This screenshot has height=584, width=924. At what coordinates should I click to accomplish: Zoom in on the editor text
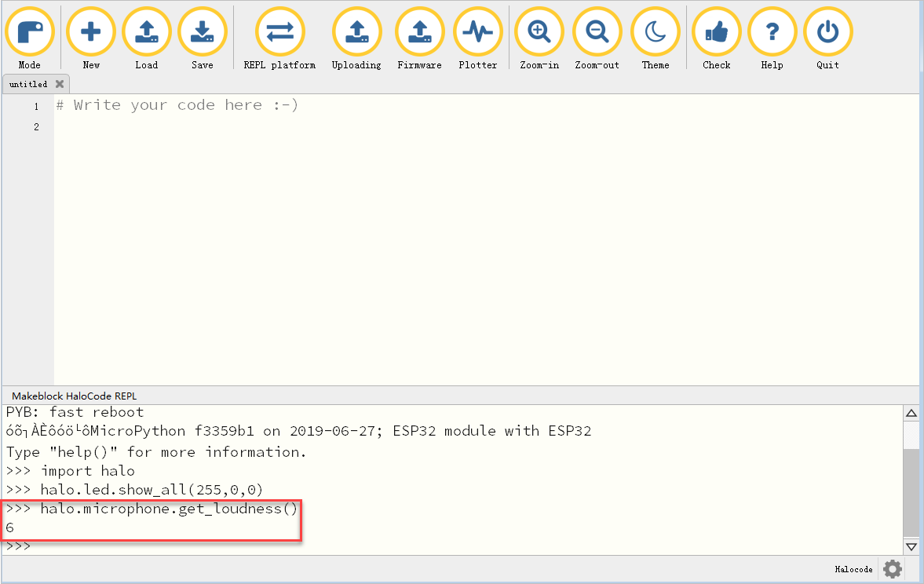coord(539,32)
